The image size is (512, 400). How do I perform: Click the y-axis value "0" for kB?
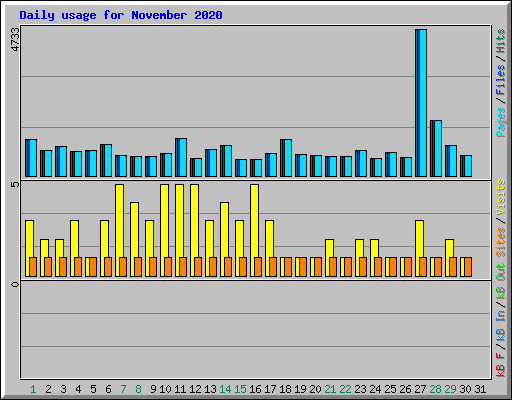[15, 284]
